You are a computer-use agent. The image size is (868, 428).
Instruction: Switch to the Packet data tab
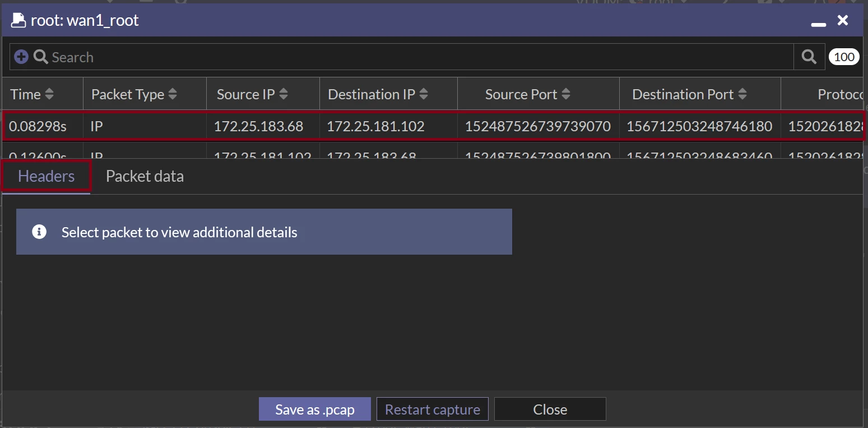point(145,176)
